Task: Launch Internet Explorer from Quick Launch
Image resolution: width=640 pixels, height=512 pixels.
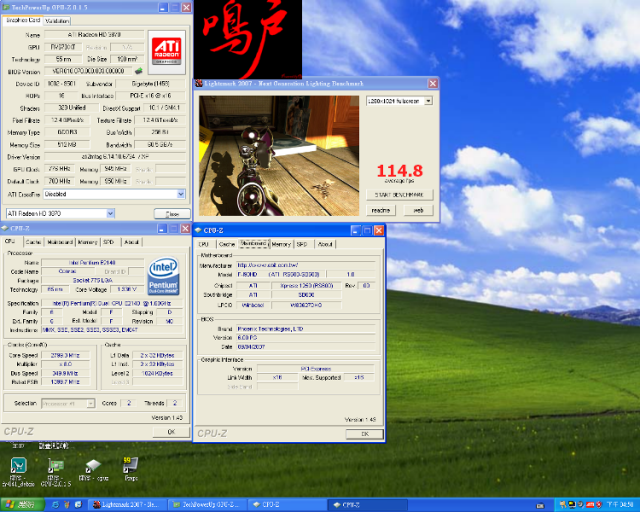Action: [x=56, y=505]
